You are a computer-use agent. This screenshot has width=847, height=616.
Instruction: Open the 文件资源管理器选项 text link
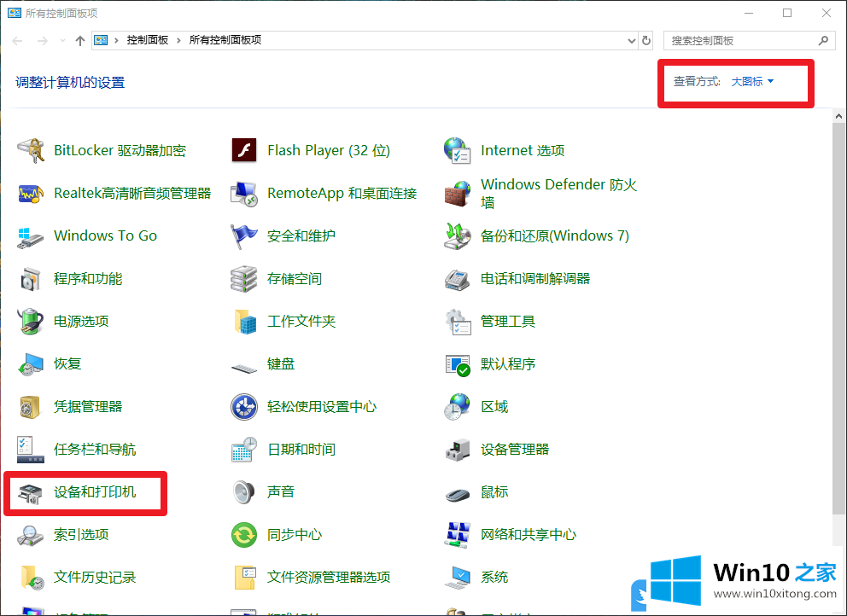329,577
